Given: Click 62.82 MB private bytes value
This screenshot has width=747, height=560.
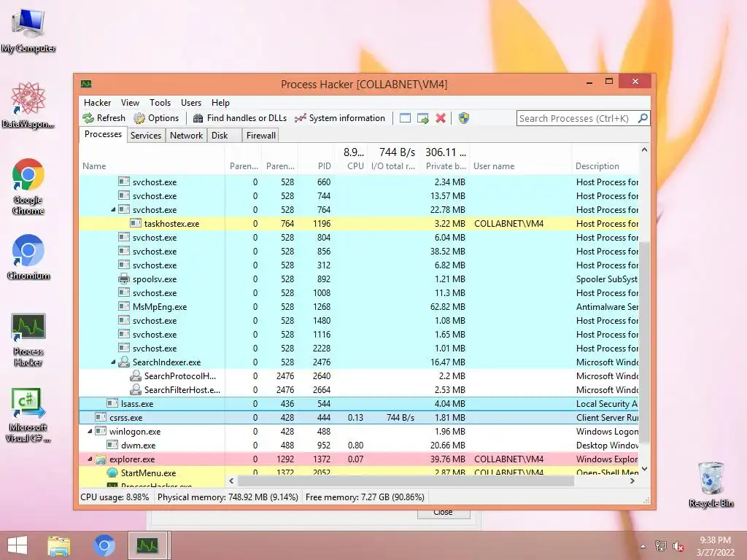Looking at the screenshot, I should coord(447,307).
